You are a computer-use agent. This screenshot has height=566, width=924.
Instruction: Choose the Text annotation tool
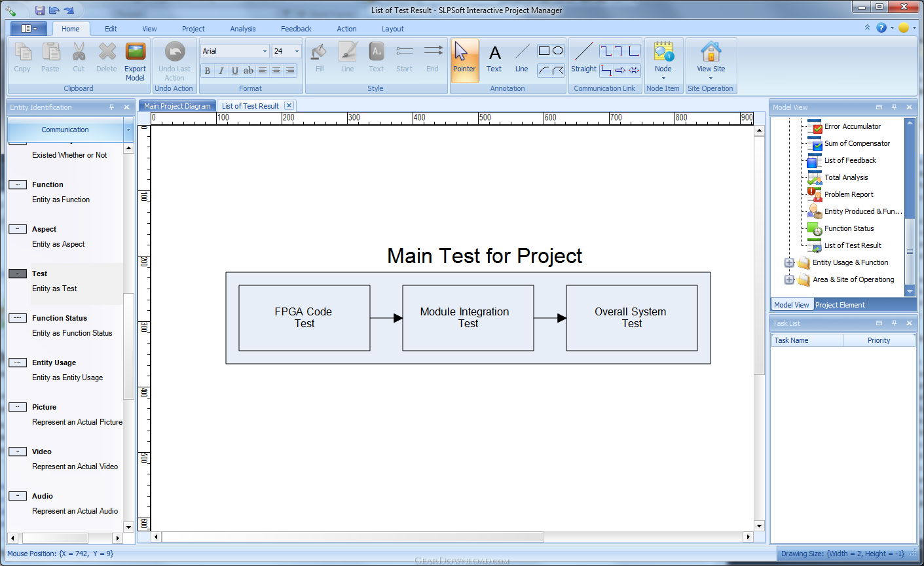[494, 60]
